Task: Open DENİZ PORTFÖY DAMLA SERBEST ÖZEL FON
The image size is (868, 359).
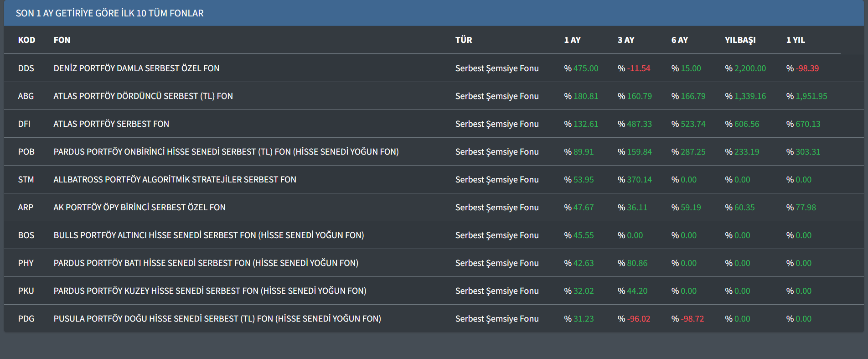Action: [x=136, y=68]
